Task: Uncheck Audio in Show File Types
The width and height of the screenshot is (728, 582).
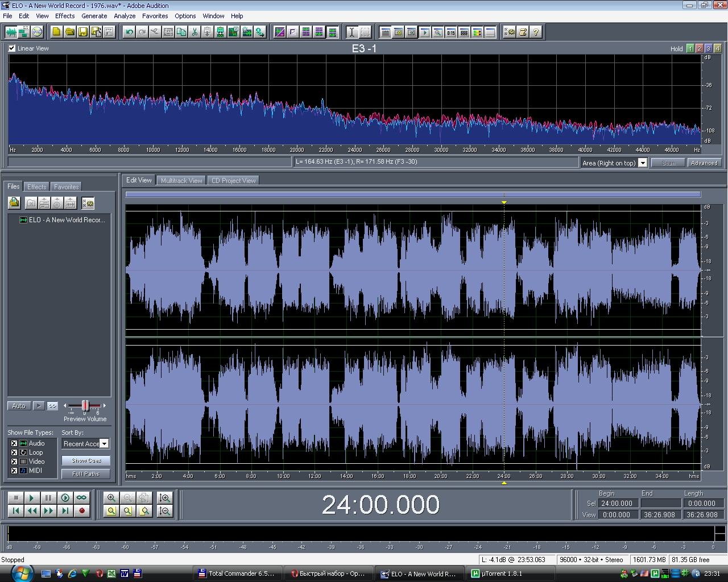Action: click(14, 443)
